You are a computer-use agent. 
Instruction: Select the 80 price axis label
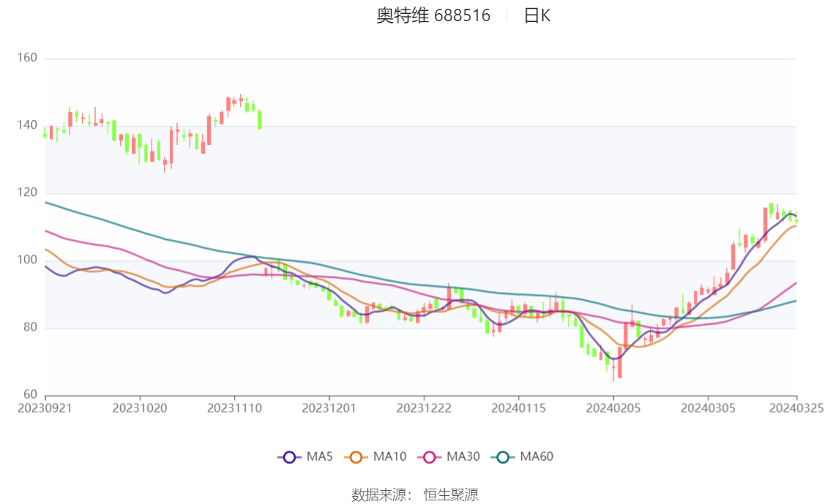coord(30,328)
